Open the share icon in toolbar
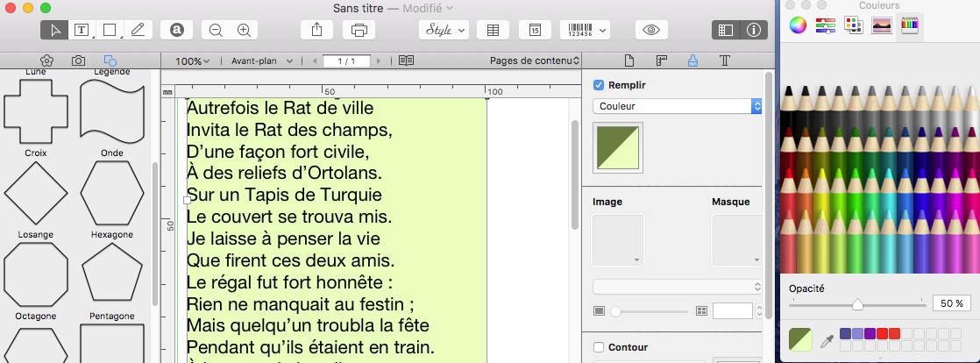 point(316,30)
